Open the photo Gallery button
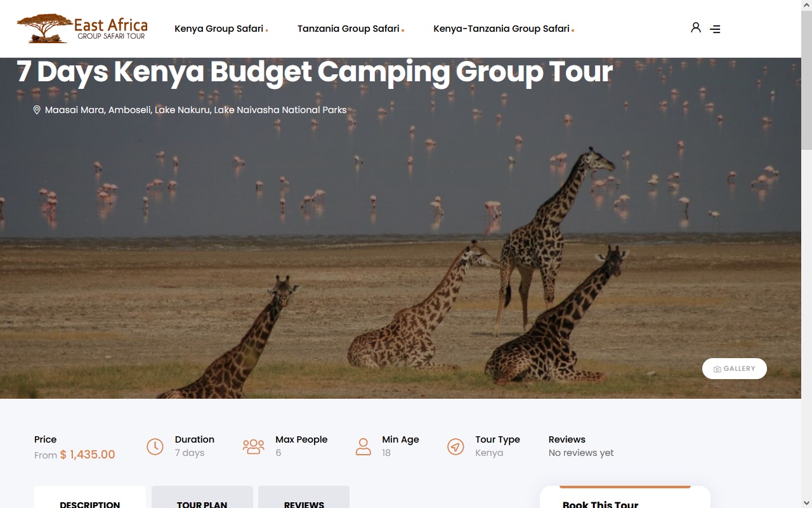 [735, 369]
